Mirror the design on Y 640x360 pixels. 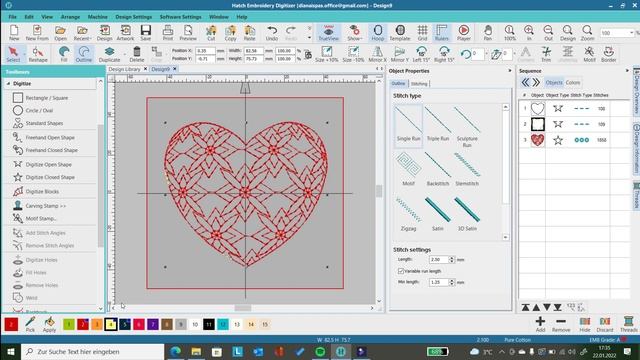[x=399, y=54]
